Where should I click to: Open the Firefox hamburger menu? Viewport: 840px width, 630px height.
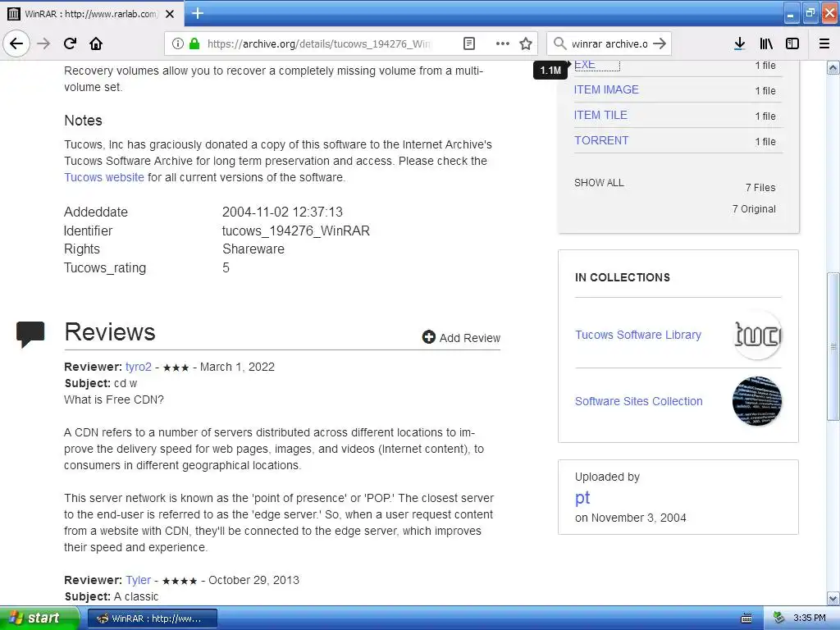tap(824, 43)
